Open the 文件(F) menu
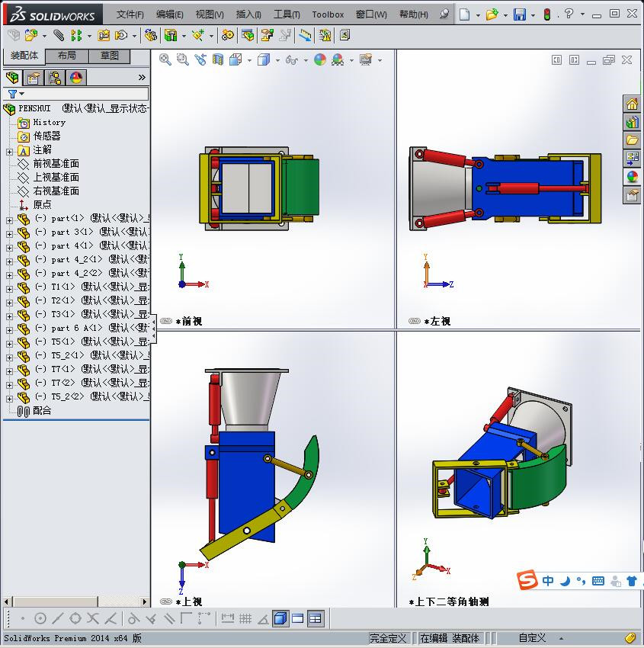The width and height of the screenshot is (644, 648). point(130,14)
